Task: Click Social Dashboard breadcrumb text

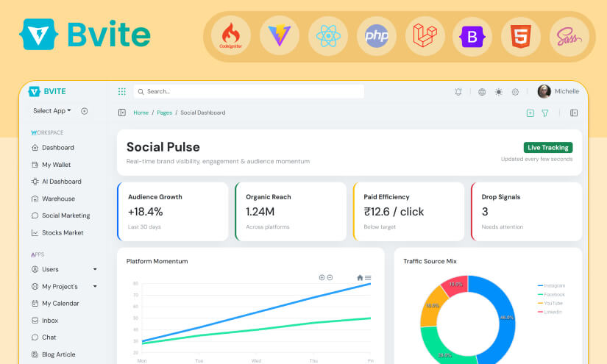Action: point(203,113)
